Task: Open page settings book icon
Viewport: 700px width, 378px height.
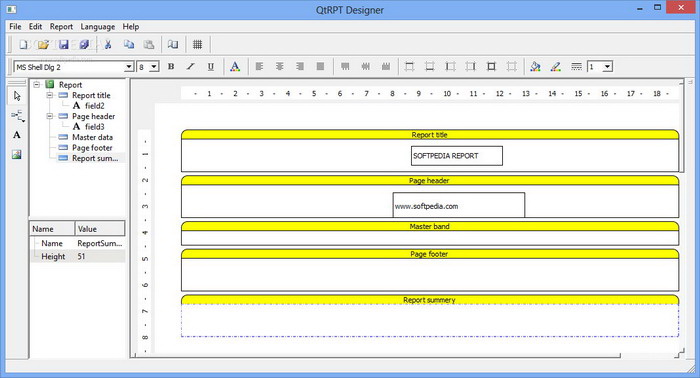Action: pyautogui.click(x=172, y=44)
